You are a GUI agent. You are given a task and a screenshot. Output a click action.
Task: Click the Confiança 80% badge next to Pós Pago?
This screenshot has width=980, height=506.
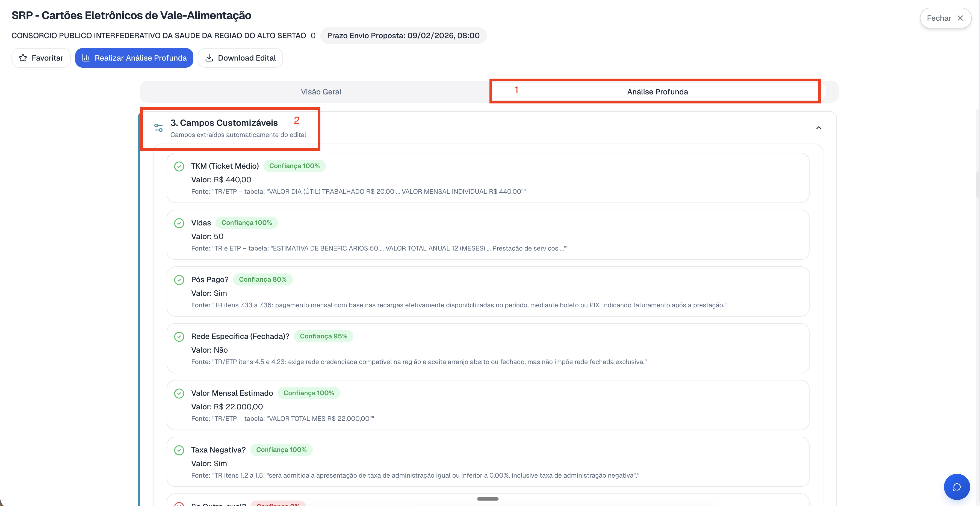[x=263, y=279]
